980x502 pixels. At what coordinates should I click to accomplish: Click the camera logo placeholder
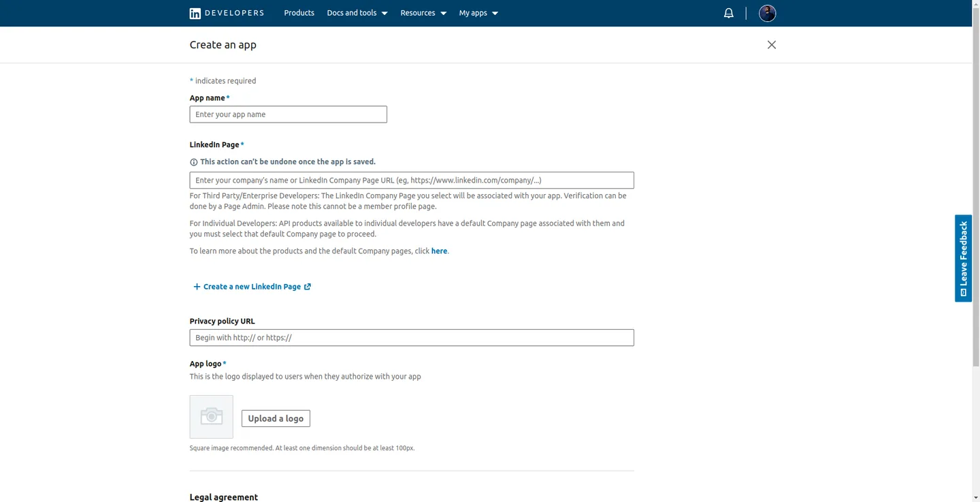tap(211, 417)
